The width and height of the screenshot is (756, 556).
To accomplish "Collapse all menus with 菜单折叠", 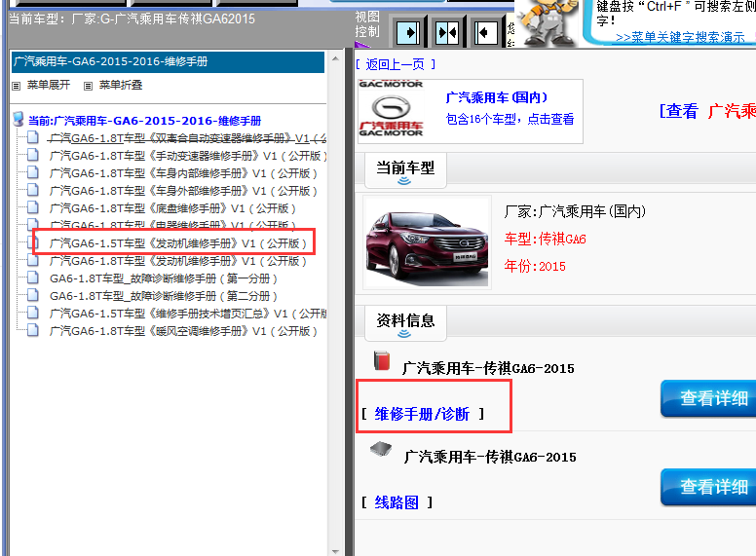I will (121, 86).
